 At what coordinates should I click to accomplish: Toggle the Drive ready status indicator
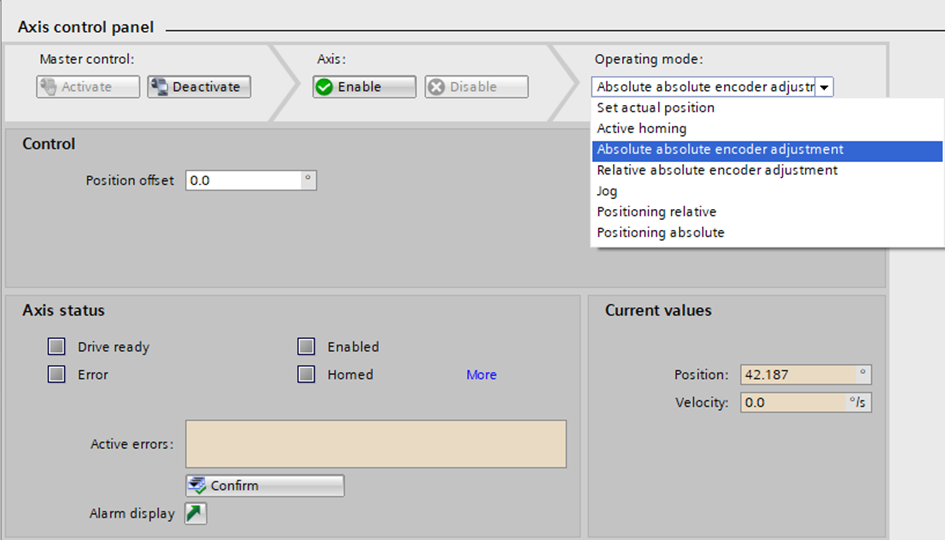point(57,347)
